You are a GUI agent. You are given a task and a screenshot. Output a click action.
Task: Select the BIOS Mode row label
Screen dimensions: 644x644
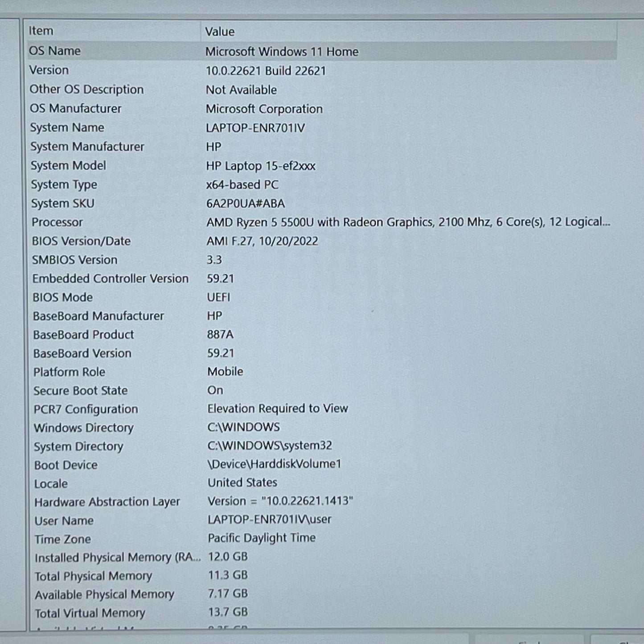(62, 297)
